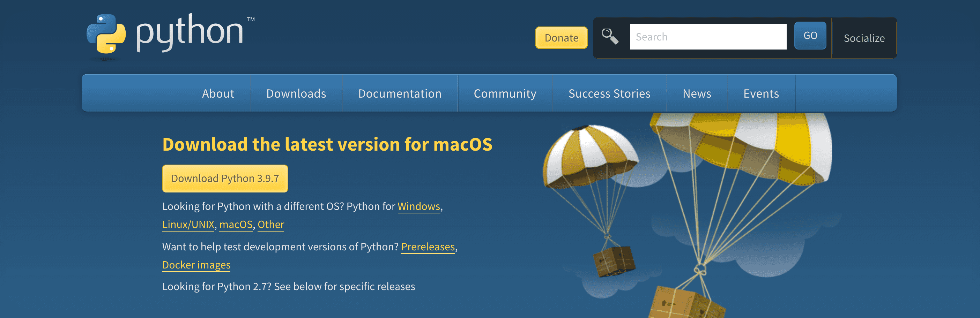The image size is (980, 318).
Task: Click the yellow Donate button
Action: tap(561, 38)
